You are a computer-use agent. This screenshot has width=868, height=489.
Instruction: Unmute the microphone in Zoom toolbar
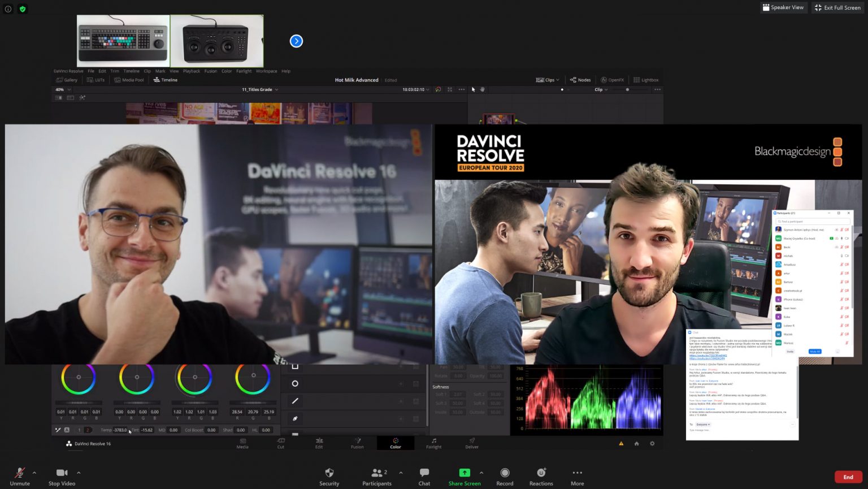point(20,477)
